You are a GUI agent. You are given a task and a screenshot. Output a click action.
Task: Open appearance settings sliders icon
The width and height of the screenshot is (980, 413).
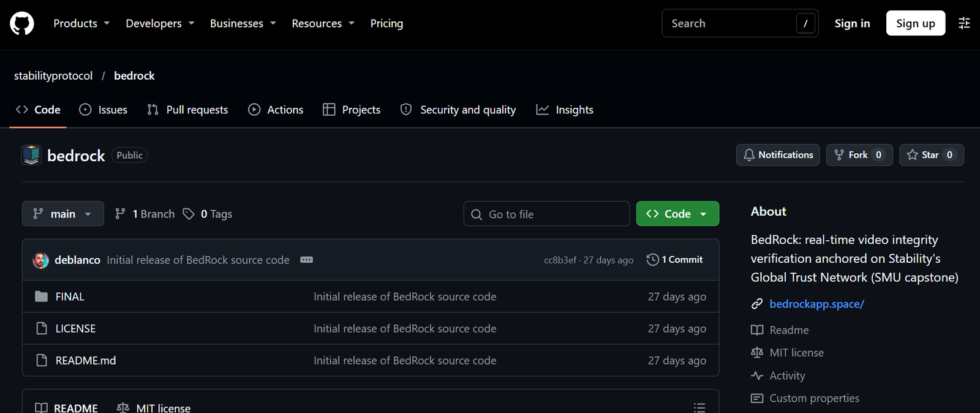pyautogui.click(x=964, y=23)
